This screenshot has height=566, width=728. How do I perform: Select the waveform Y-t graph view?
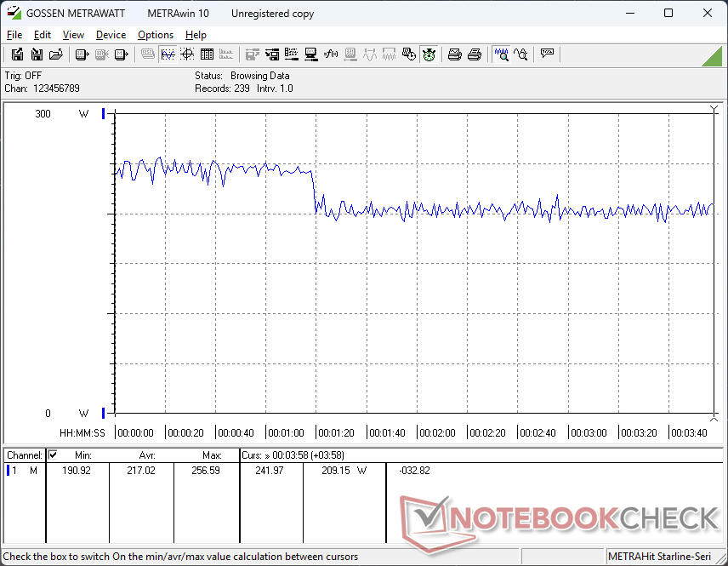[168, 54]
